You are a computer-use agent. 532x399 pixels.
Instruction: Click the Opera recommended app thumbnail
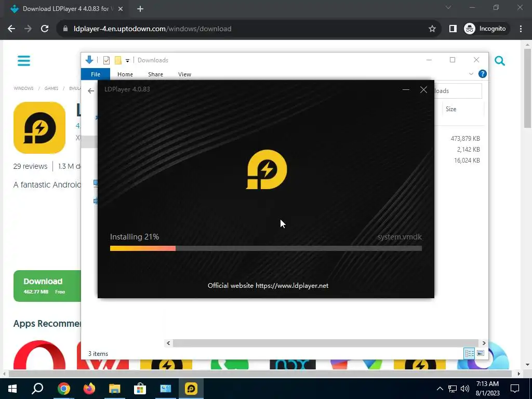point(39,355)
